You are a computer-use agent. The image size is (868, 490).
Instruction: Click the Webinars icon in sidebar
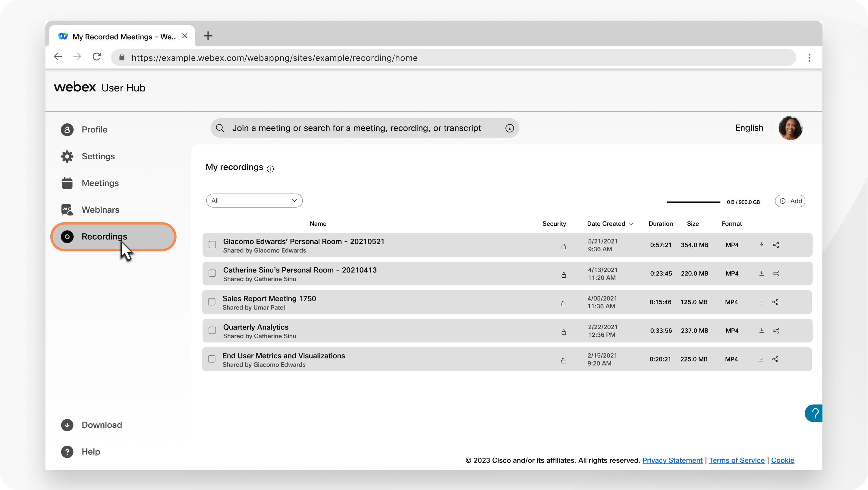68,209
